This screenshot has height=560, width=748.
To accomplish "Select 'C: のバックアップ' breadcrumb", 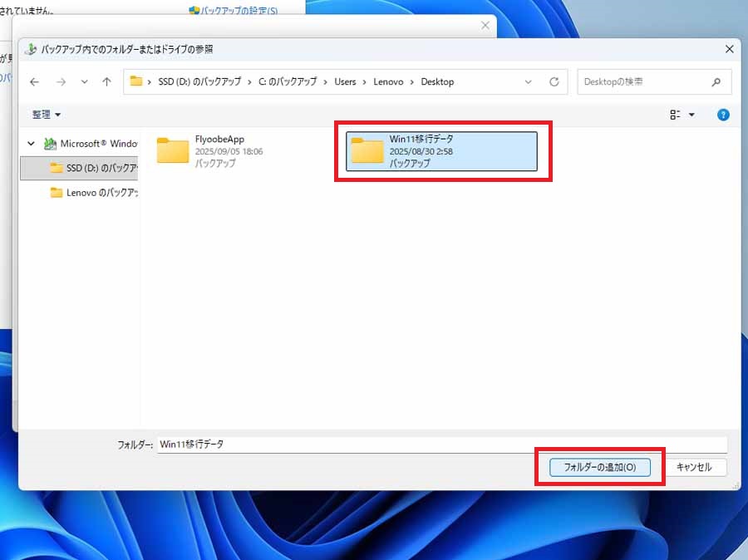I will point(288,81).
